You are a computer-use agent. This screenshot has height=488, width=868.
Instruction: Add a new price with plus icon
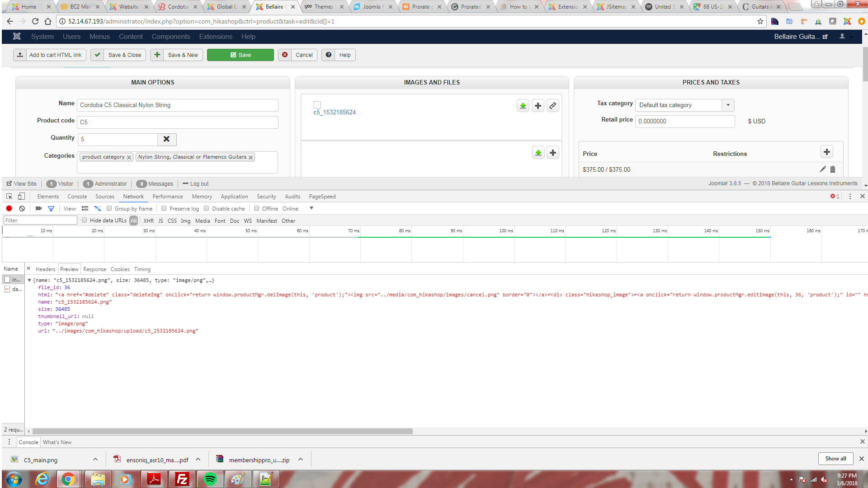click(826, 152)
